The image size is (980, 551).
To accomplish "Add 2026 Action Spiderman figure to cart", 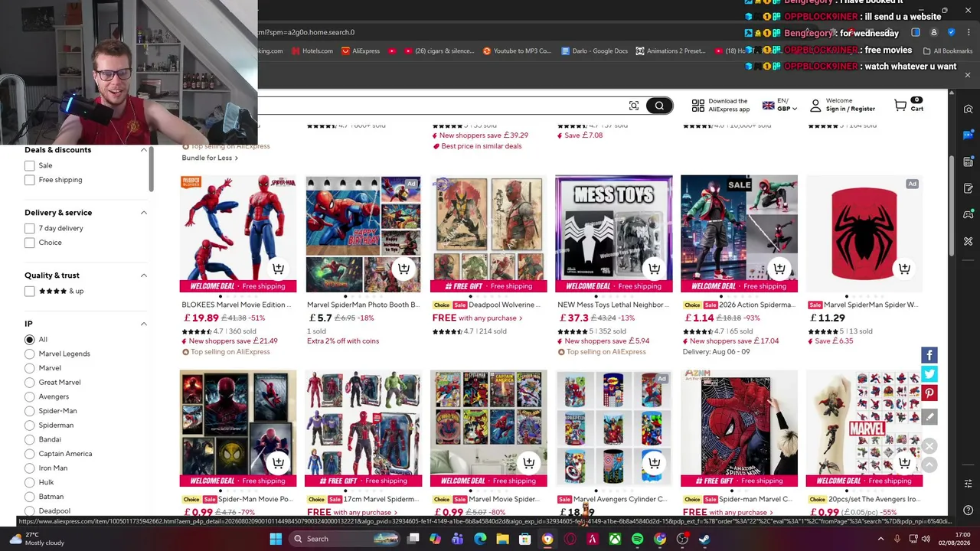I will 779,269.
